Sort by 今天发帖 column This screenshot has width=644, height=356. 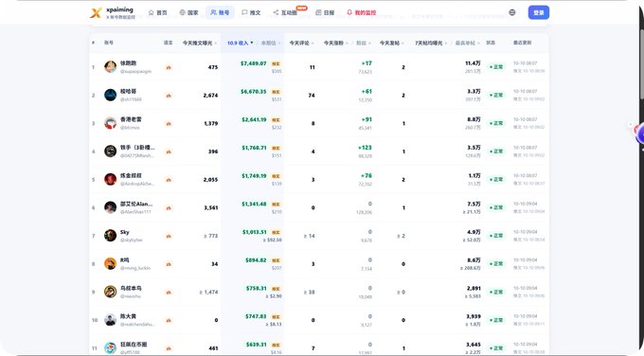tap(391, 43)
